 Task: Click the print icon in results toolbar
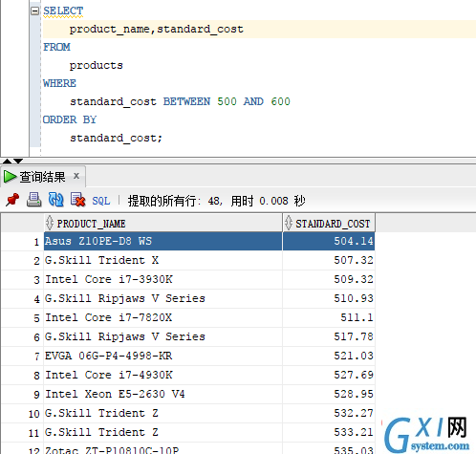(33, 200)
